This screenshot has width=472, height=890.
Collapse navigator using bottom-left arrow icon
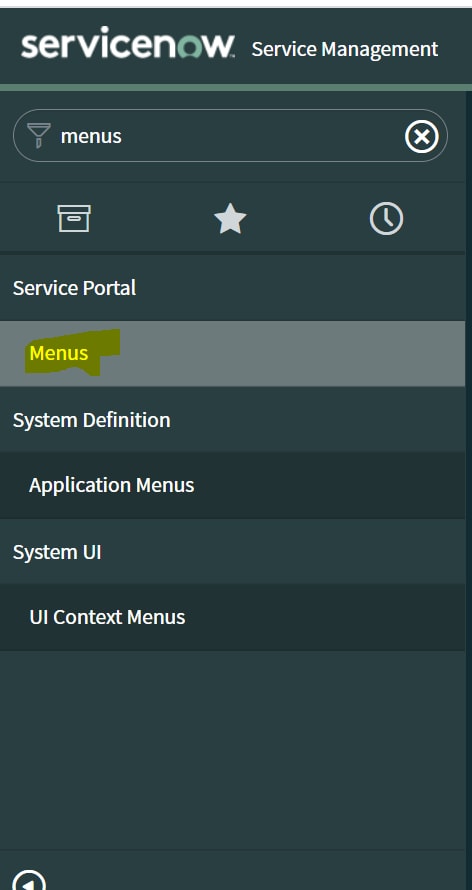click(28, 880)
